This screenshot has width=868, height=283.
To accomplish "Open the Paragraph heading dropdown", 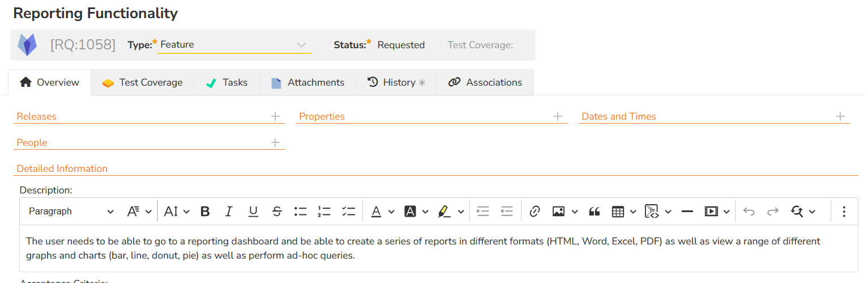I will point(71,212).
